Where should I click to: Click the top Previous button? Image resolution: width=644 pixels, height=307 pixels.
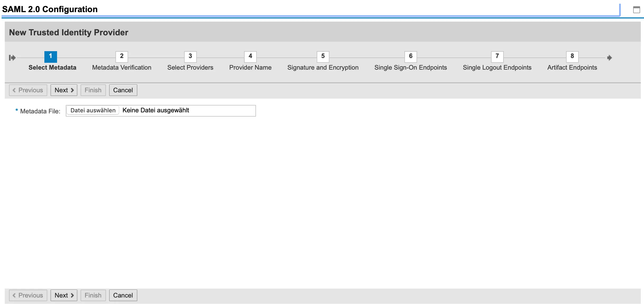pyautogui.click(x=28, y=90)
